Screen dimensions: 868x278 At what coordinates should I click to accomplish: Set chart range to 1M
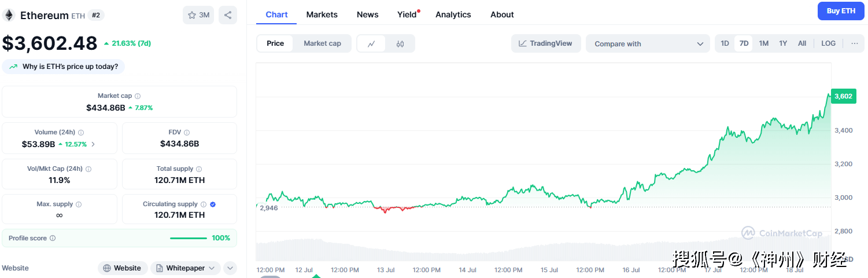pyautogui.click(x=763, y=43)
